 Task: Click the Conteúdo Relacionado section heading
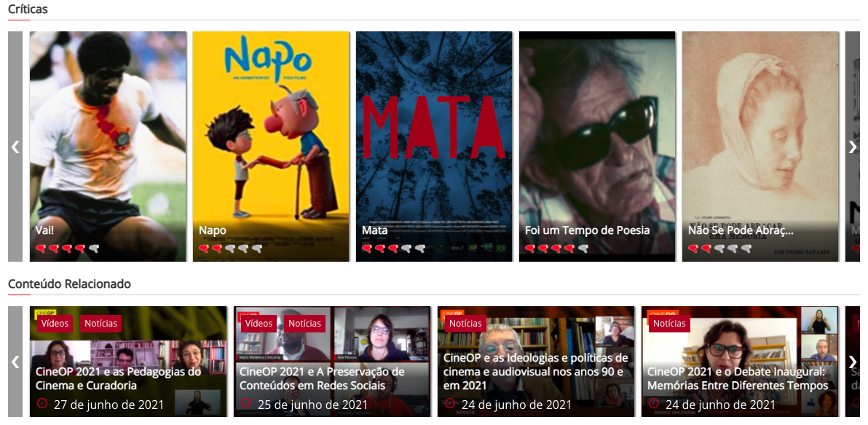(x=69, y=284)
